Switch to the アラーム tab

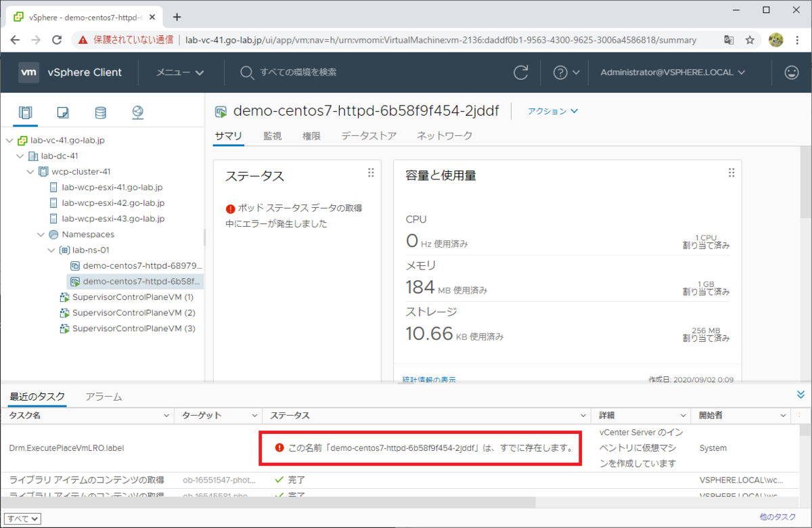pyautogui.click(x=104, y=397)
